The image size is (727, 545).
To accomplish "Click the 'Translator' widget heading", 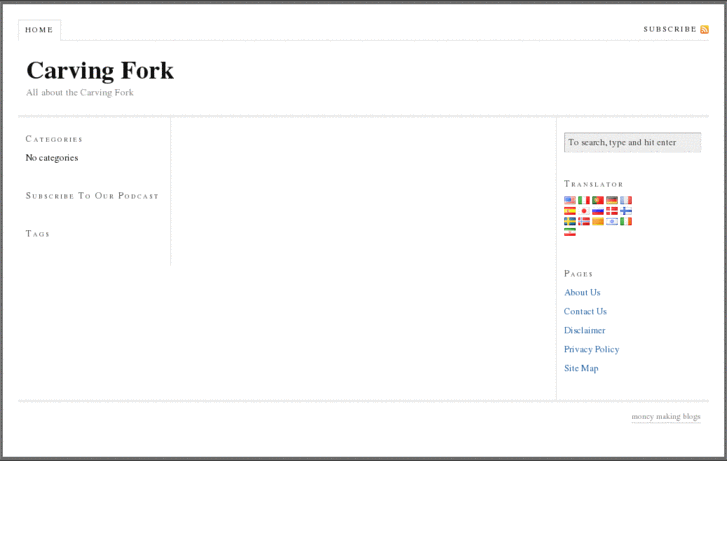I will pyautogui.click(x=593, y=184).
